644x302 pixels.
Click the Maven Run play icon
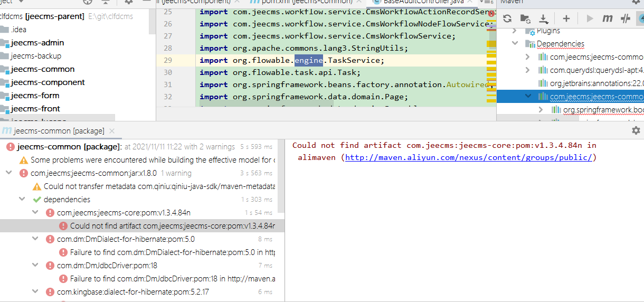pyautogui.click(x=590, y=19)
